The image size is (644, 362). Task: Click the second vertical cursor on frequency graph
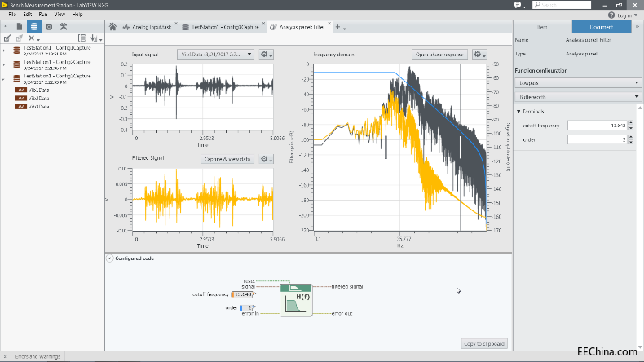(x=460, y=147)
